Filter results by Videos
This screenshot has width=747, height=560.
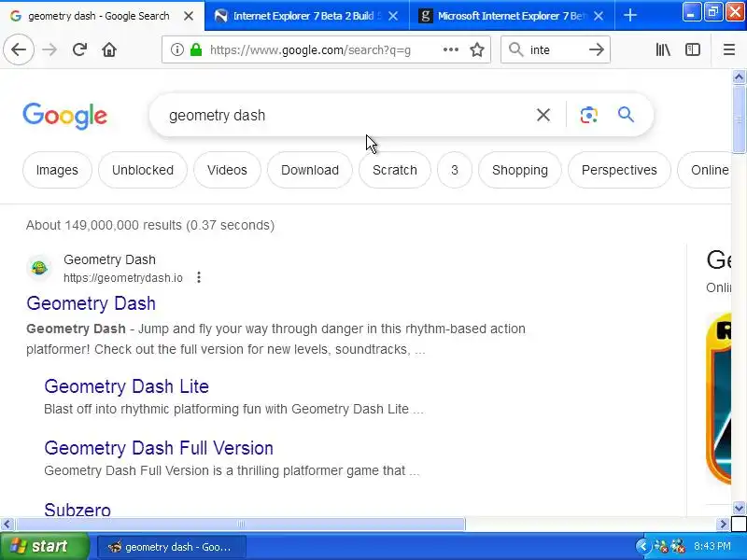tap(227, 170)
